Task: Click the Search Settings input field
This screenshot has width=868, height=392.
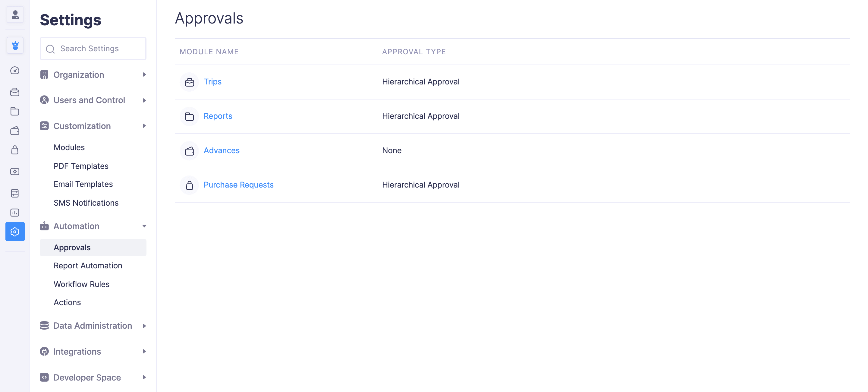Action: click(x=98, y=49)
